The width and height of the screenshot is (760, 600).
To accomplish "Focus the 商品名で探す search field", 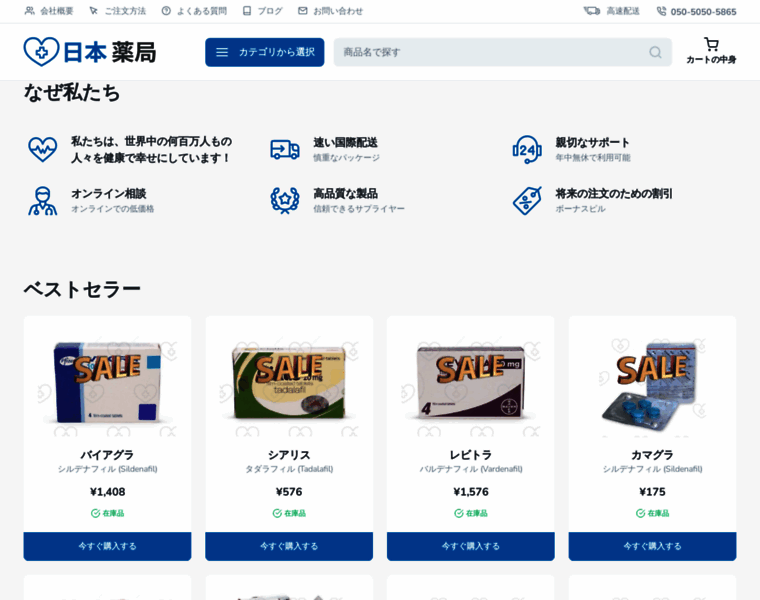I will tap(503, 52).
